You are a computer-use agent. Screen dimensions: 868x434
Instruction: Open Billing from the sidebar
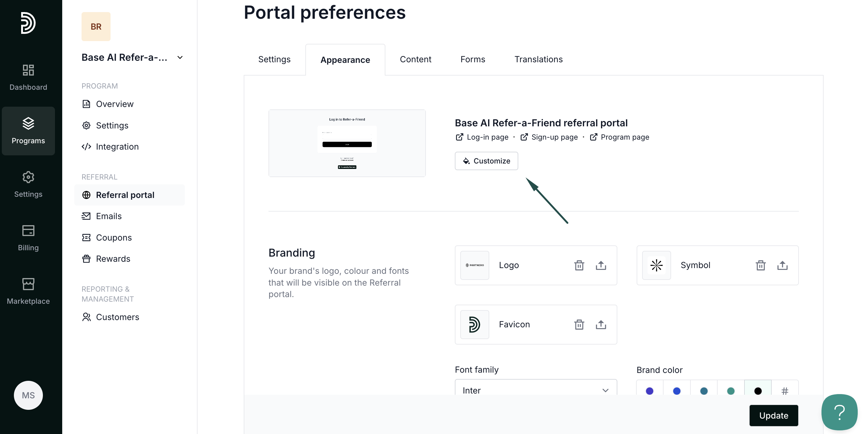pos(28,238)
